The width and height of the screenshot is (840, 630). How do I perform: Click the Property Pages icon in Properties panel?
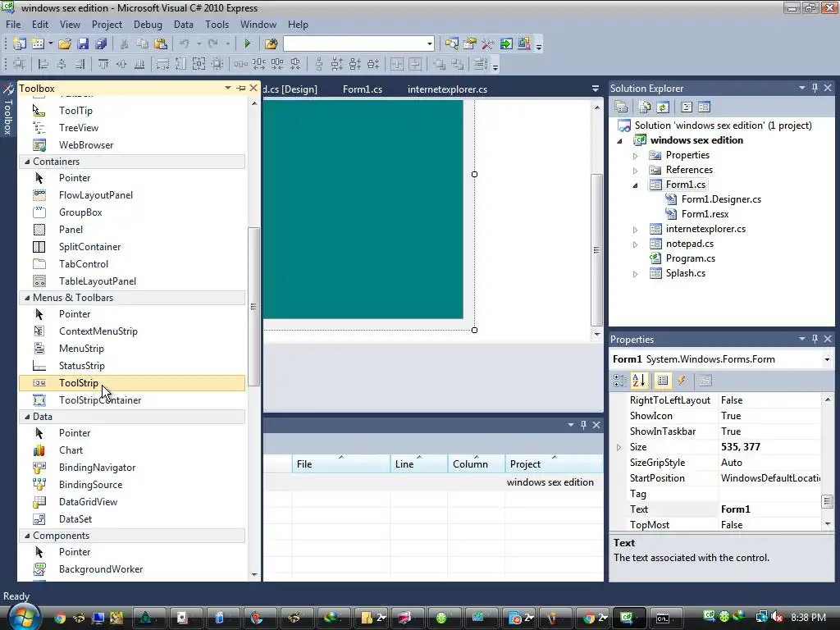(705, 381)
